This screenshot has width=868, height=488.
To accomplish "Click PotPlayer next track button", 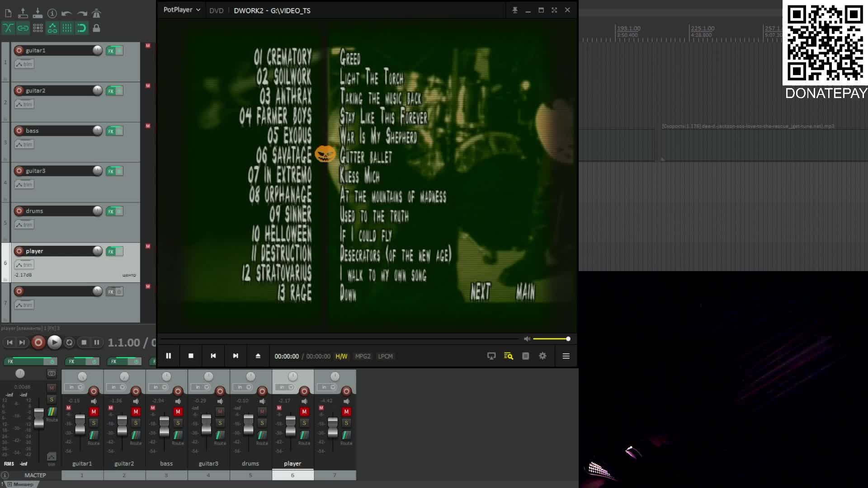I will (236, 356).
